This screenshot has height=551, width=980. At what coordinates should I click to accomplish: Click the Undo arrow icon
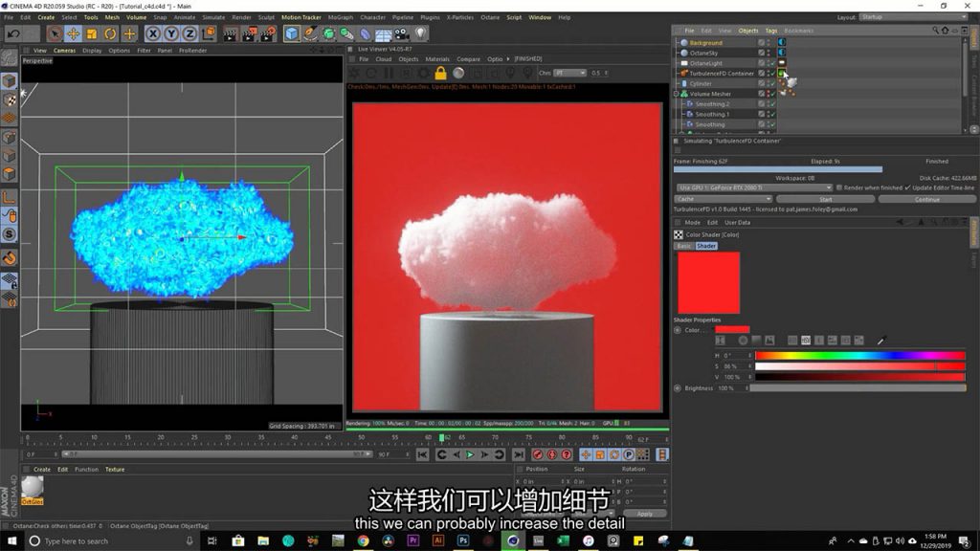pos(13,33)
